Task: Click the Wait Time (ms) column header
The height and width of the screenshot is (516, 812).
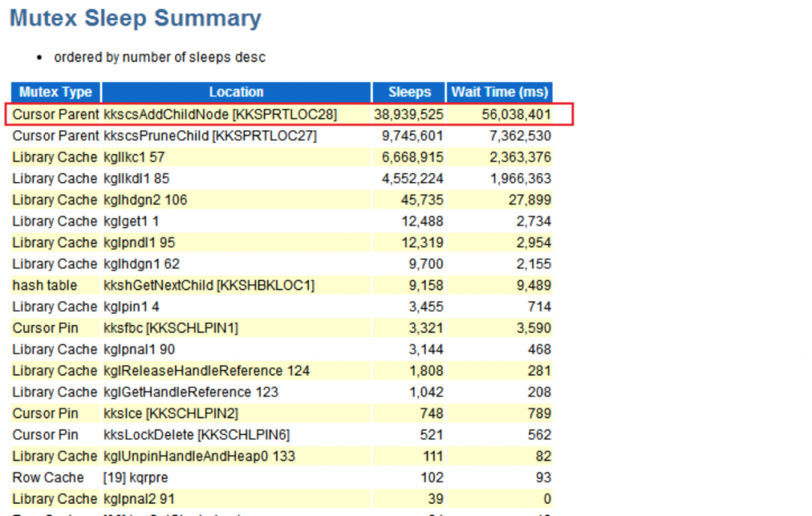Action: [x=499, y=93]
